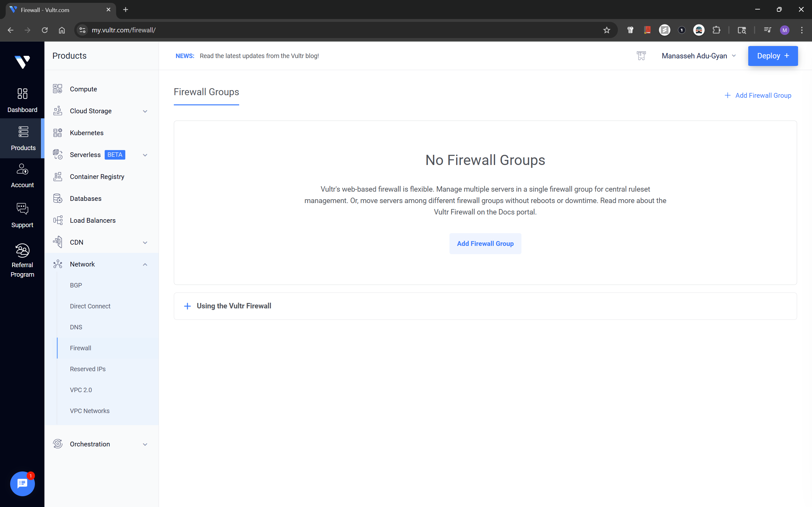
Task: Open the Account section
Action: coord(22,176)
